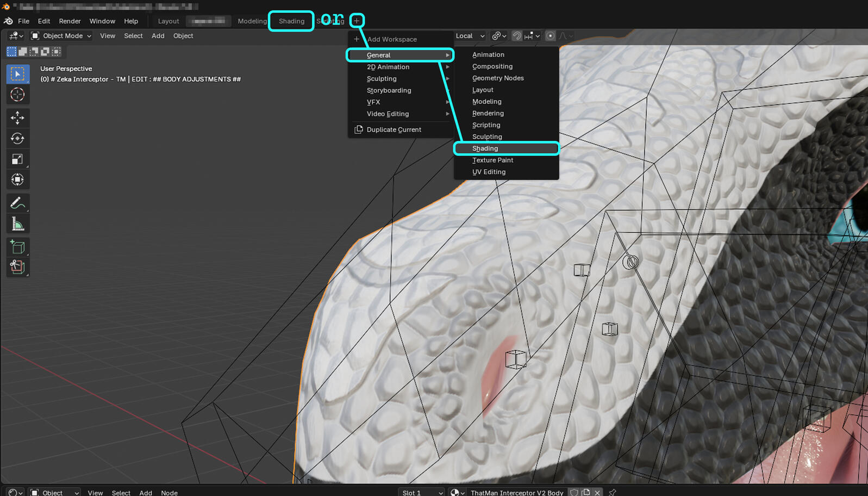
Task: Click the Add Cube tool
Action: pos(17,247)
